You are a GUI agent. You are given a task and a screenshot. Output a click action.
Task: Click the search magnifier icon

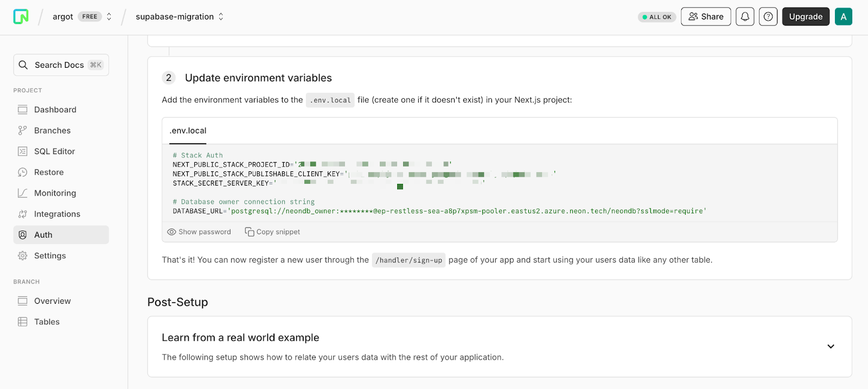23,65
